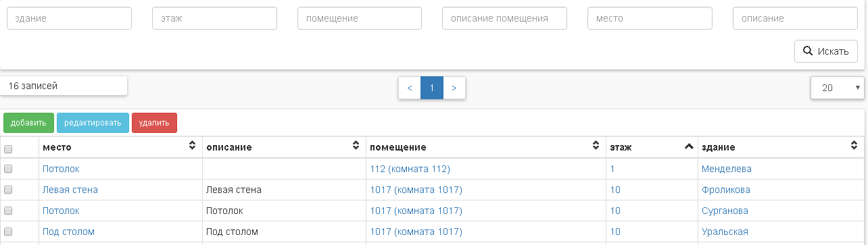Open 1017 link in Уральская row

click(416, 232)
